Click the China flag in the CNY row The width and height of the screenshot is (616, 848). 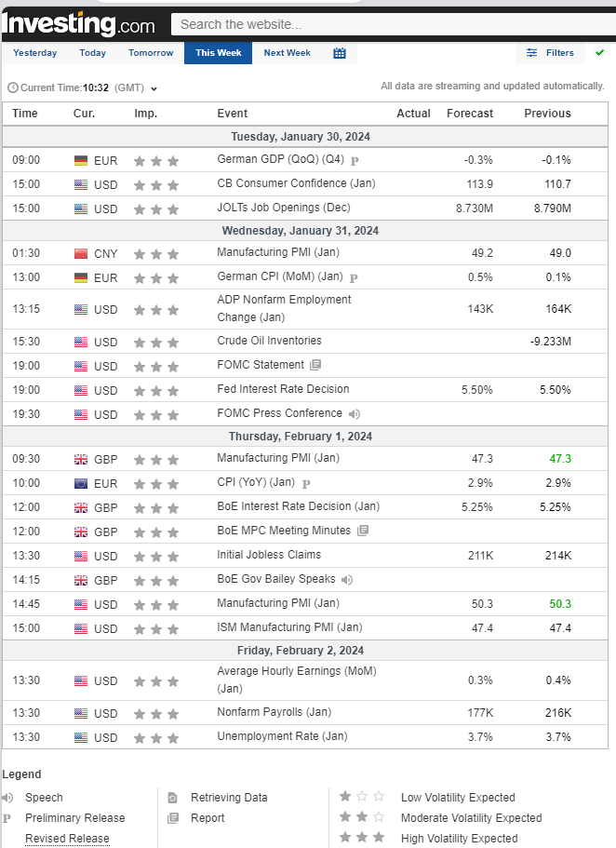coord(81,253)
